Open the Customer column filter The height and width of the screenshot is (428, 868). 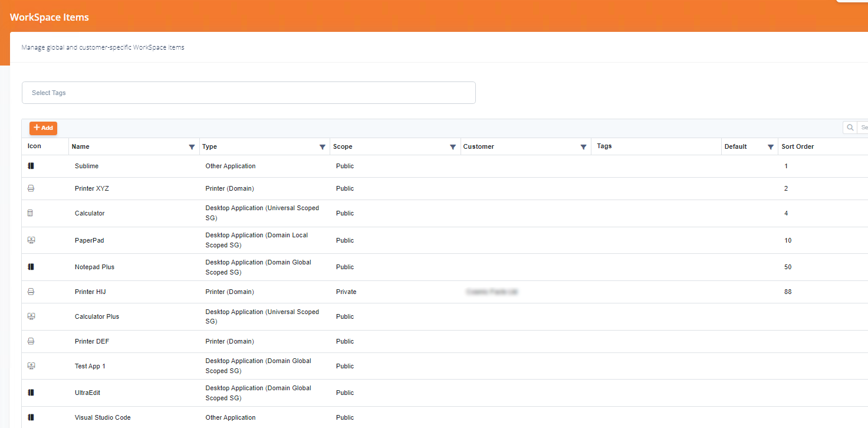583,147
